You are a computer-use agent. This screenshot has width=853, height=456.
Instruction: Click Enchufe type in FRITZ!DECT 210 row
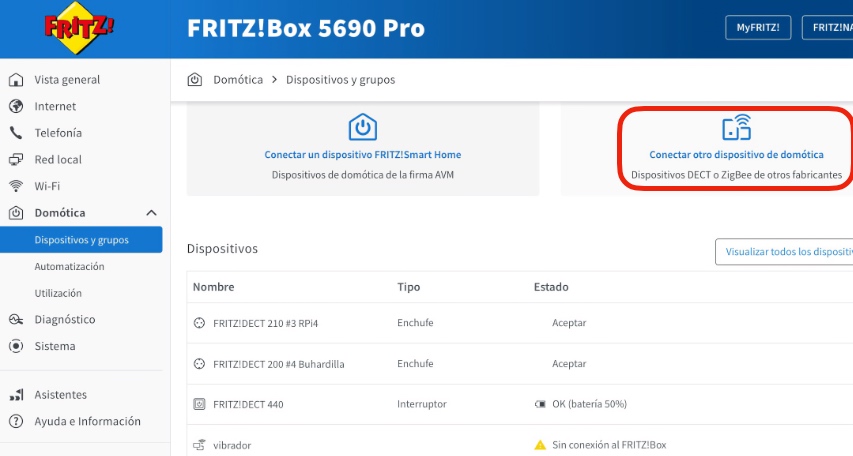click(415, 323)
